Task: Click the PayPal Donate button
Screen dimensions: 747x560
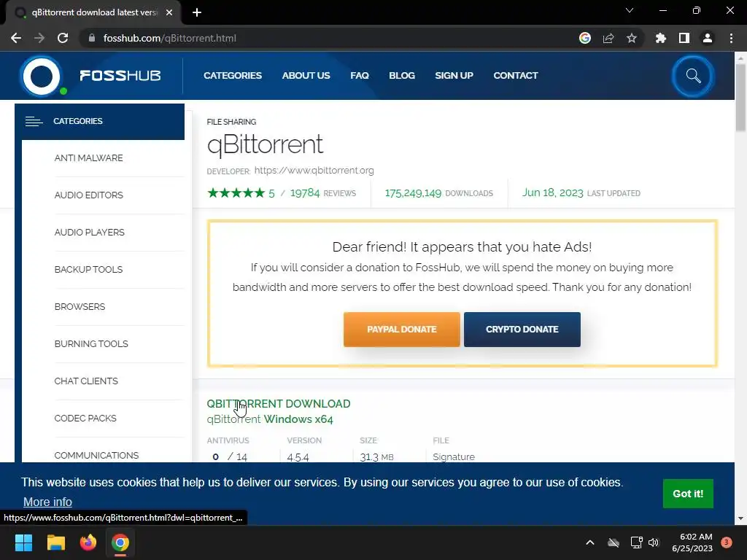Action: coord(402,330)
